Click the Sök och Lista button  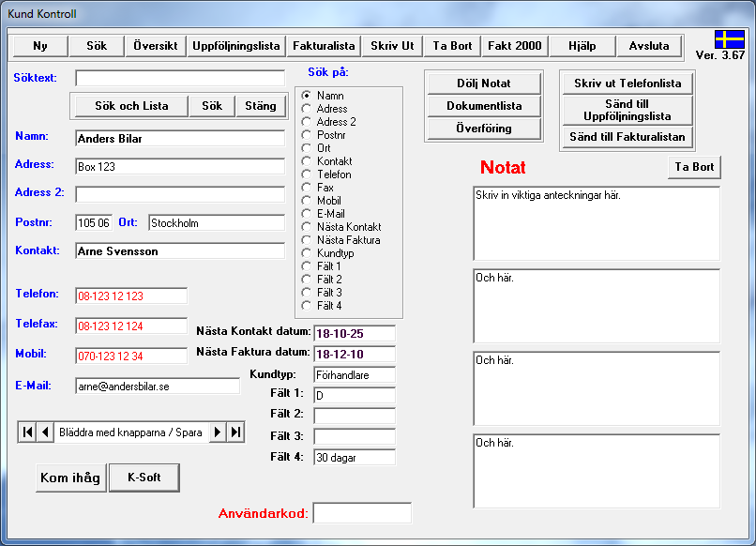coord(131,106)
